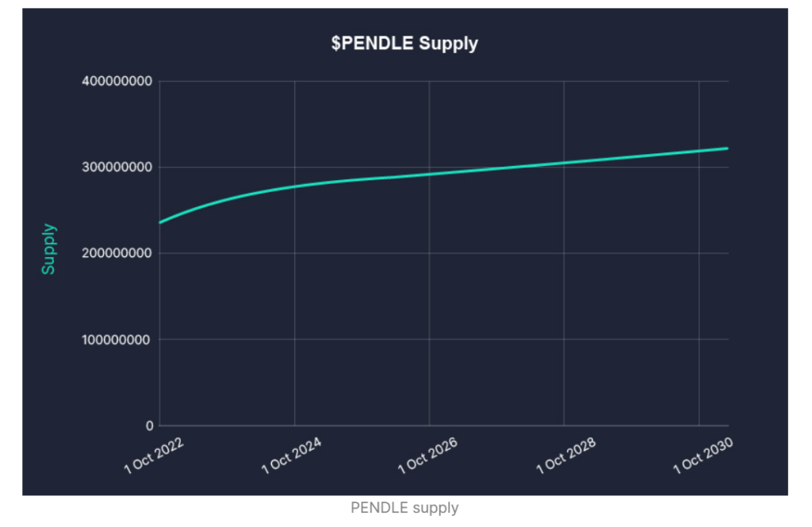
Task: Click the 100000000 y-axis tick label
Action: click(116, 340)
